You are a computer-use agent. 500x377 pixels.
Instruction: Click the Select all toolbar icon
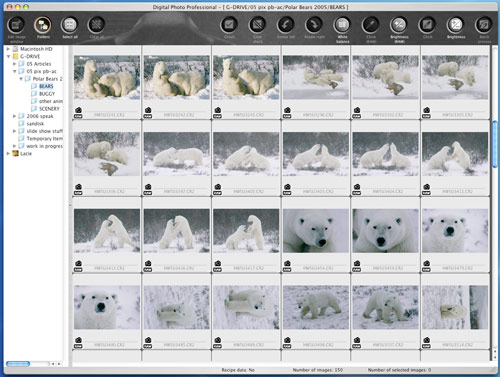click(69, 25)
